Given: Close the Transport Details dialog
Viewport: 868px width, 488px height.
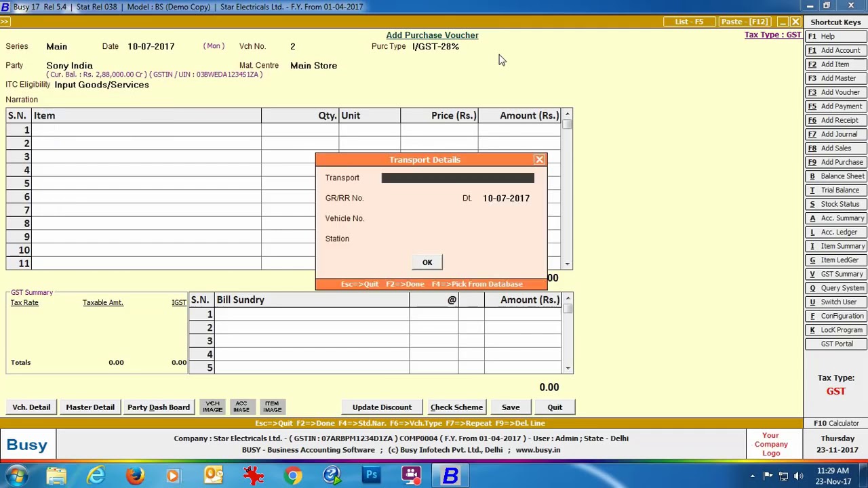Looking at the screenshot, I should 539,160.
